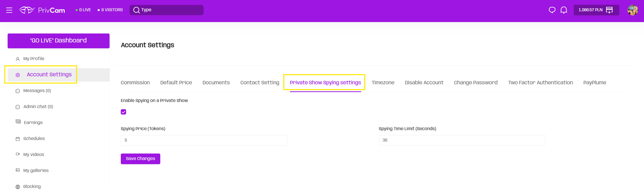Image resolution: width=644 pixels, height=191 pixels.
Task: Focus the Spying Price (Tokens) field
Action: point(204,140)
